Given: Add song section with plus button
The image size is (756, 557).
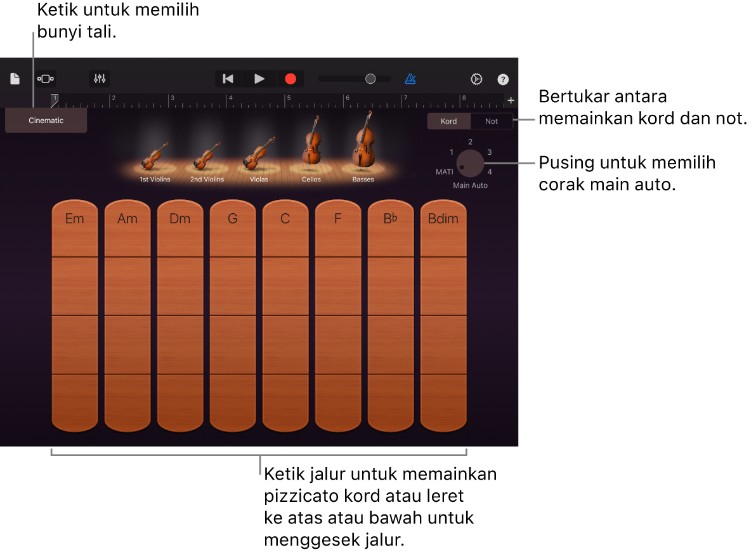Looking at the screenshot, I should click(511, 100).
